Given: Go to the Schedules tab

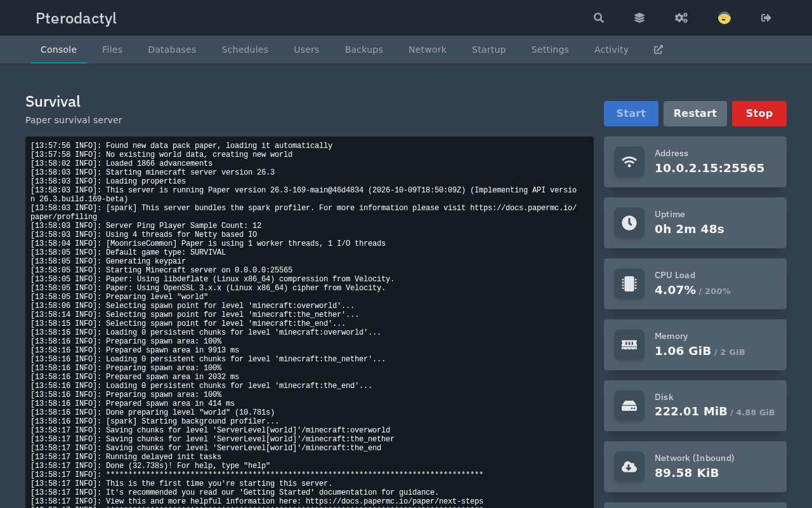Looking at the screenshot, I should (245, 50).
